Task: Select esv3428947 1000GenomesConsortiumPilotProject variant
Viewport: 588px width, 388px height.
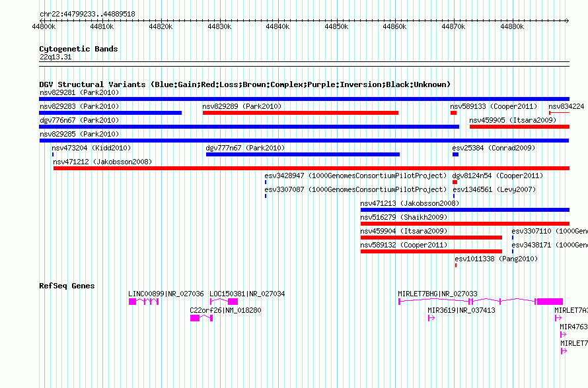Action: tap(355, 176)
